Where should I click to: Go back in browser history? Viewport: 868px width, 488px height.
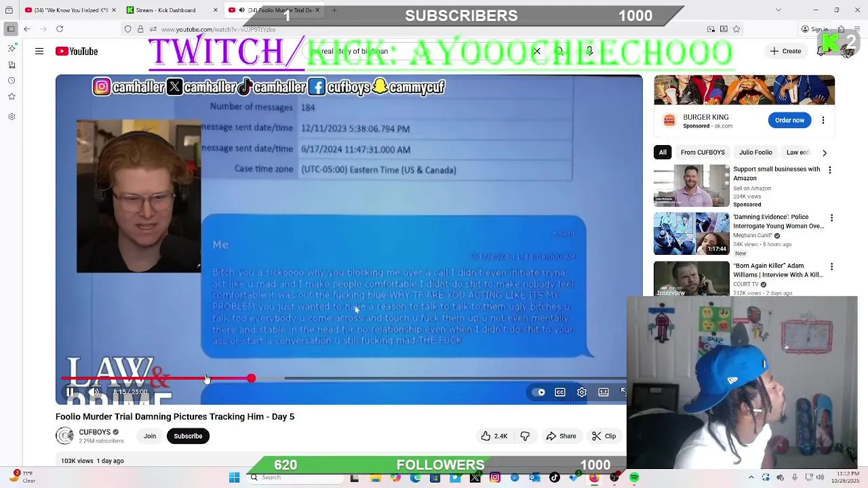point(27,29)
